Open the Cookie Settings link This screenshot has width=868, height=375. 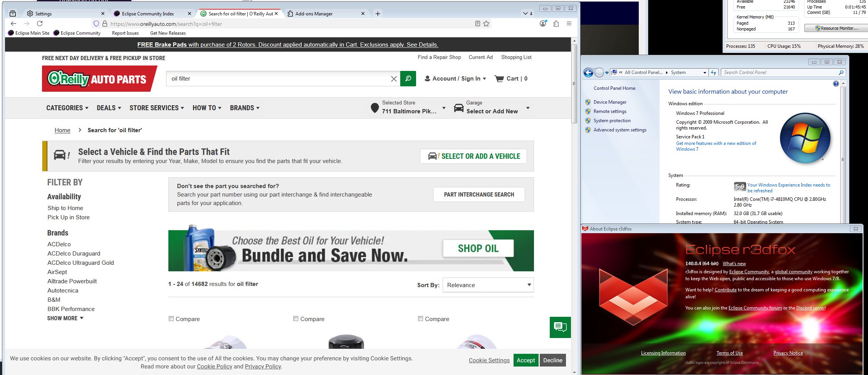[x=489, y=360]
